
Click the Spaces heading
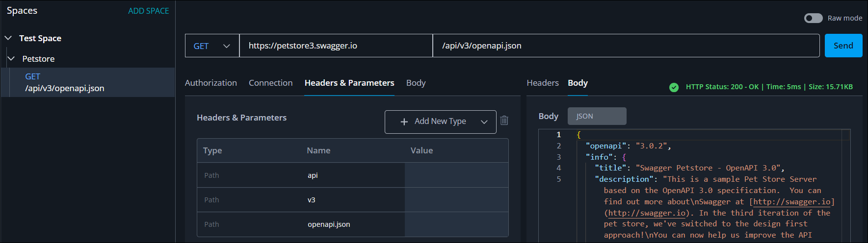(x=22, y=10)
